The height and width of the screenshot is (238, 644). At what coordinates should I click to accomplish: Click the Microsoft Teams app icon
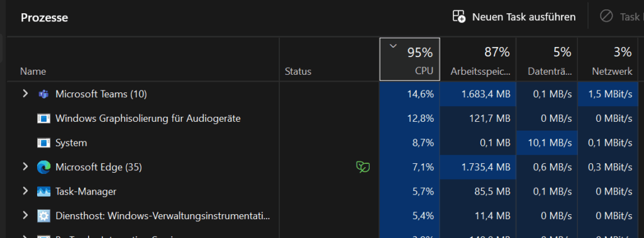pyautogui.click(x=43, y=94)
